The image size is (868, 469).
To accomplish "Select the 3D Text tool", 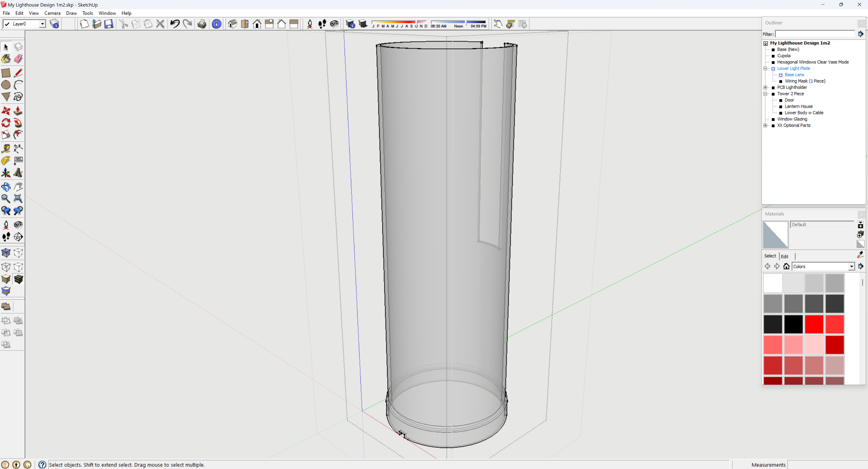I will pos(18,173).
